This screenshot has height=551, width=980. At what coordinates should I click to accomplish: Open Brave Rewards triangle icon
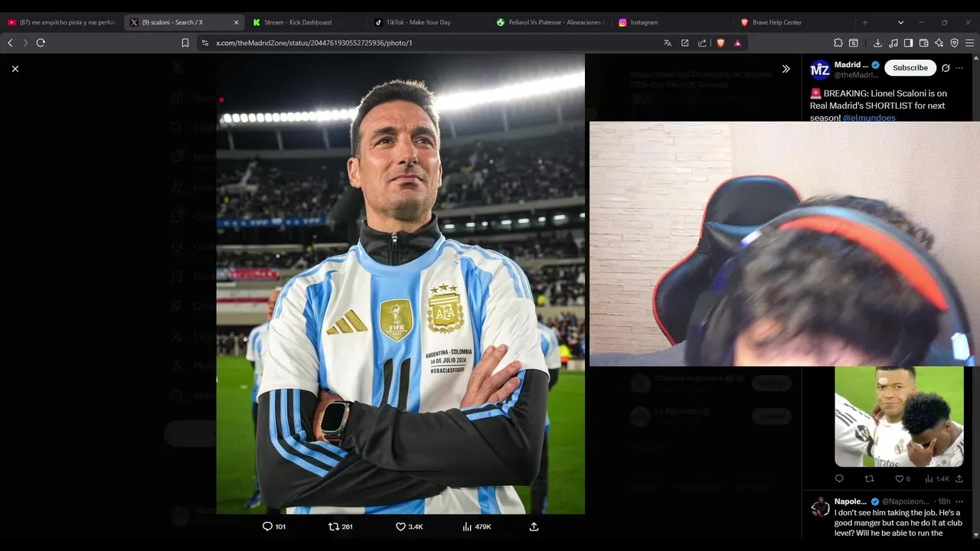pos(737,43)
